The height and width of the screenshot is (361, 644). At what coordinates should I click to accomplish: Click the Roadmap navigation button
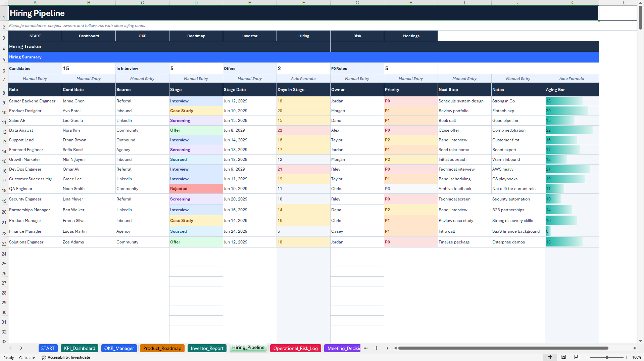pos(196,36)
